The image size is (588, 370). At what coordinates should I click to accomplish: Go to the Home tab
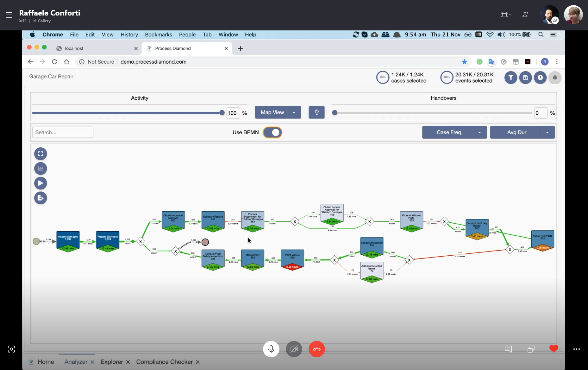point(41,362)
